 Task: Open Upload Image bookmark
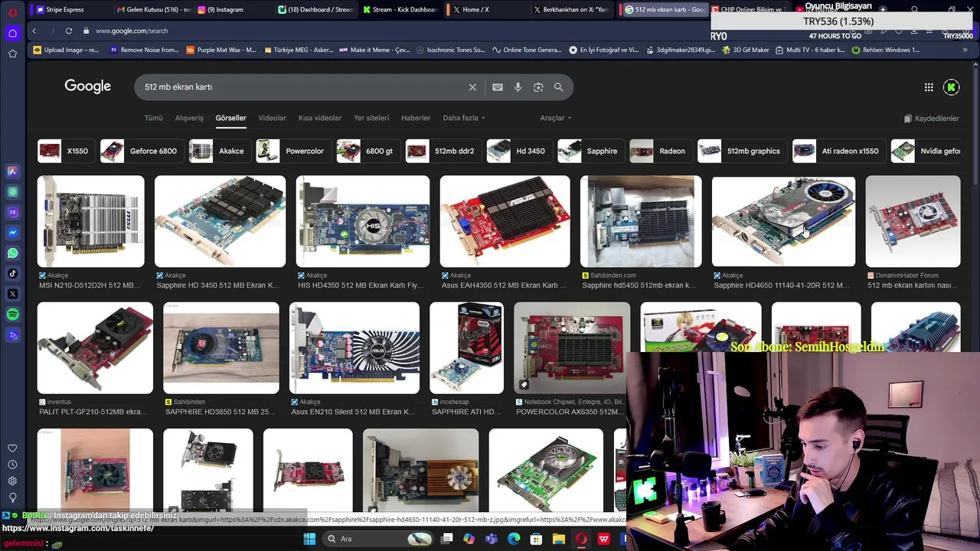tap(67, 50)
